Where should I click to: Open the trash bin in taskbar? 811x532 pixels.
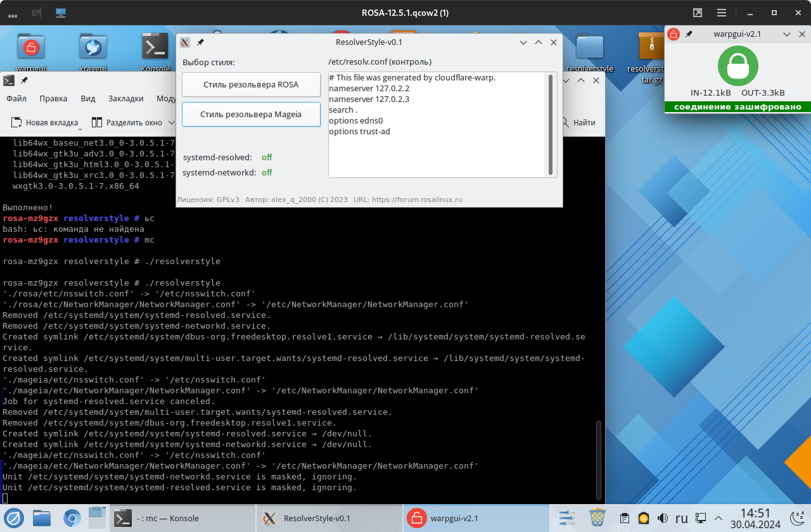pos(597,518)
